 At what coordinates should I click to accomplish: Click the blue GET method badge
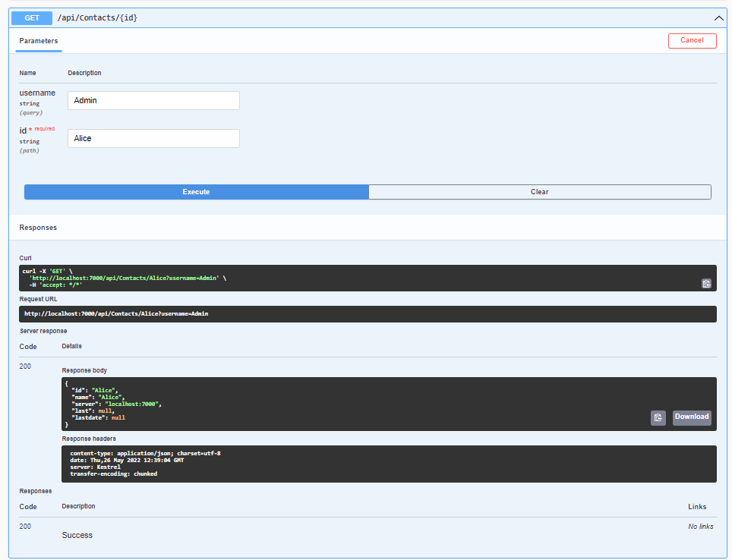30,17
